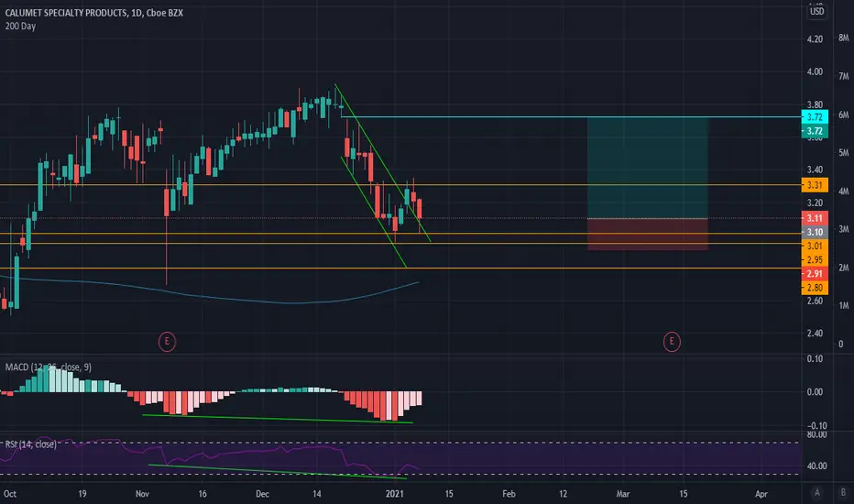The image size is (854, 504).
Task: Click the Dec date axis label
Action: click(262, 494)
